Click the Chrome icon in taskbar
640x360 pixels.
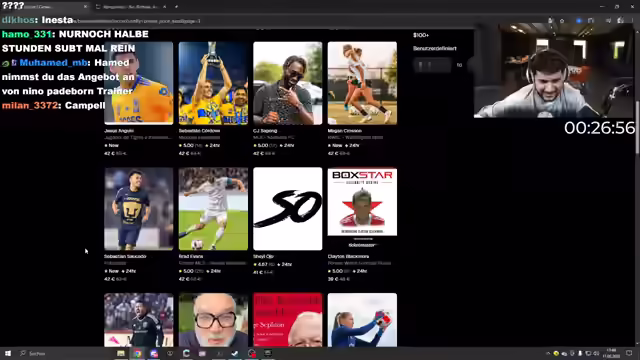point(138,353)
